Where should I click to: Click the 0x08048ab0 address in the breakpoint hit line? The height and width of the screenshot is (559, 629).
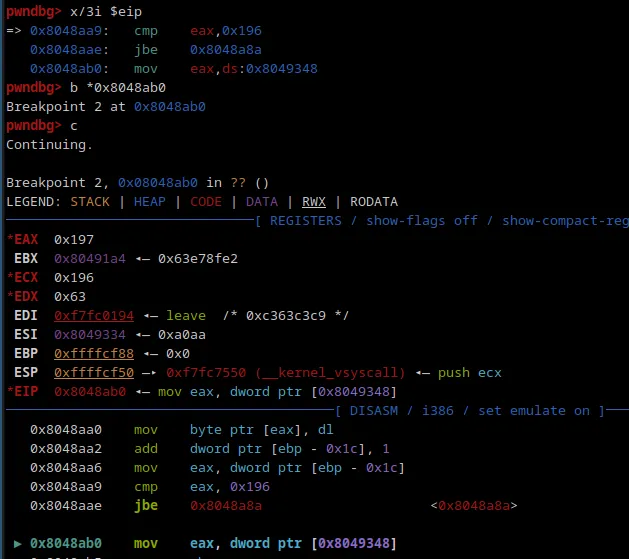coord(158,183)
